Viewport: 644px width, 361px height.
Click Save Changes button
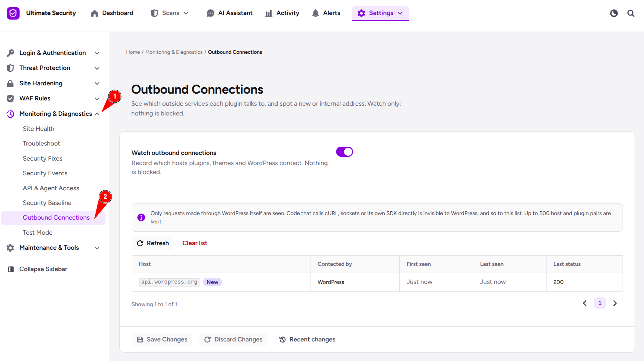[162, 340]
